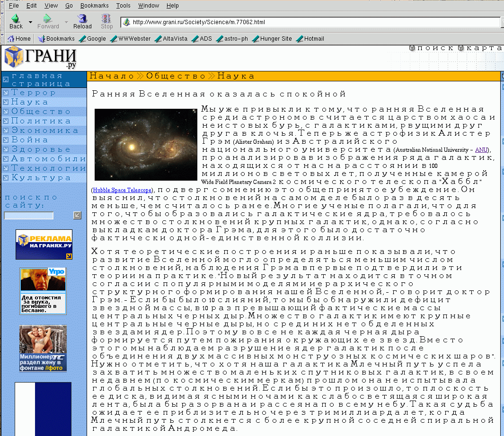Click the site search input field

click(28, 216)
